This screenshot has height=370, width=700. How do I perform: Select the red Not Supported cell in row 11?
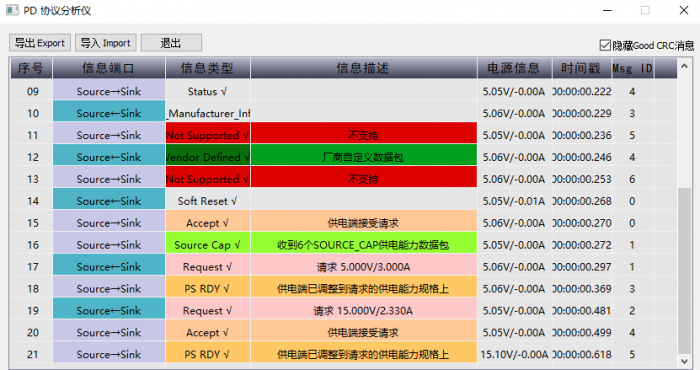(x=208, y=135)
